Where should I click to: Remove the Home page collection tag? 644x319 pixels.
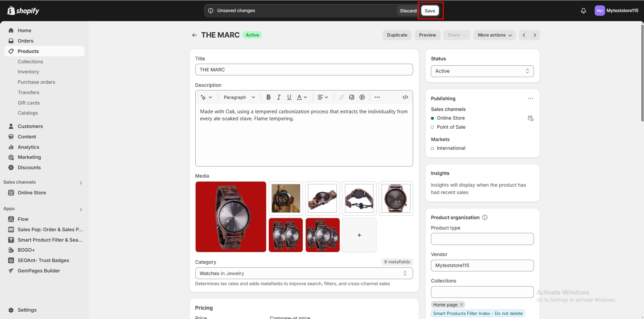461,305
